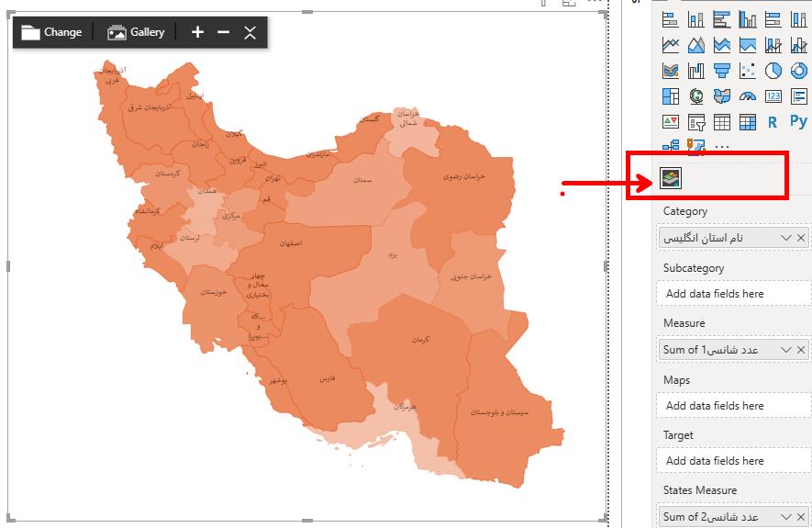Select the R script visual
This screenshot has height=528, width=812.
tap(773, 122)
